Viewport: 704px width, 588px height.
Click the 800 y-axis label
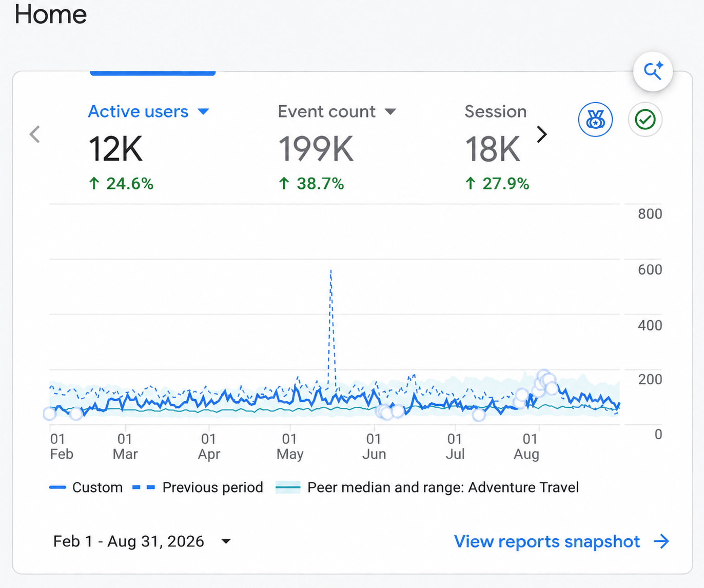click(650, 214)
